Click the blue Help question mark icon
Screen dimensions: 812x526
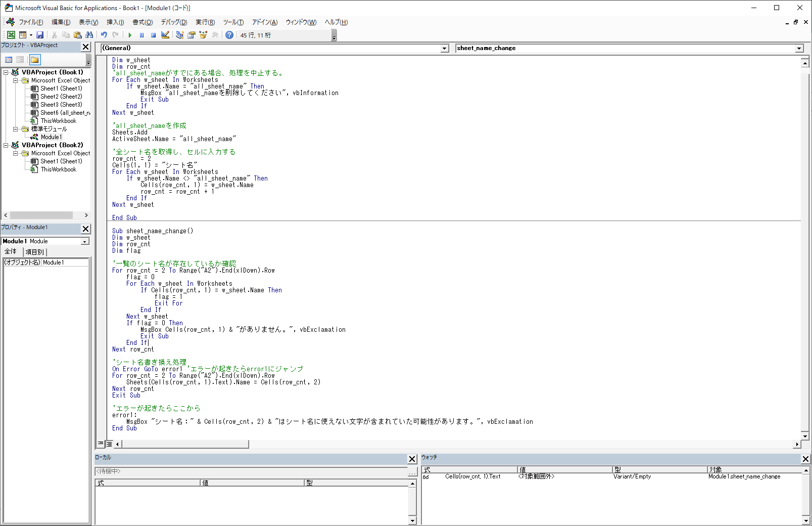click(229, 35)
